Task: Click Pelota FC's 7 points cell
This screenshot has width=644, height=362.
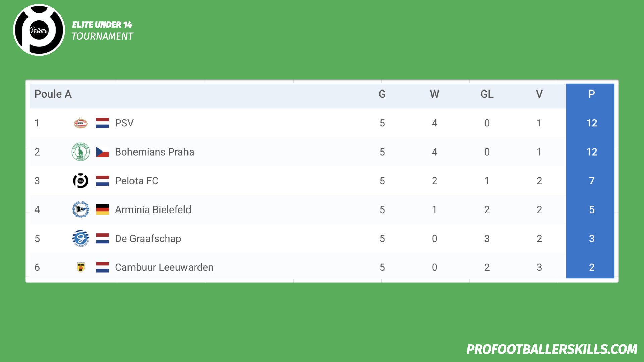Action: click(592, 181)
